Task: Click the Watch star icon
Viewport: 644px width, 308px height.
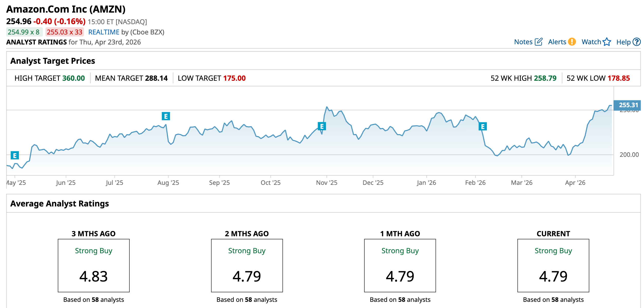Action: pyautogui.click(x=607, y=42)
